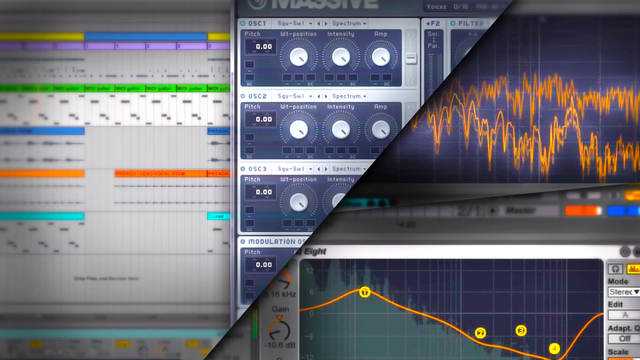The image size is (640, 360).
Task: Toggle the OSC1 power button
Action: point(243,23)
